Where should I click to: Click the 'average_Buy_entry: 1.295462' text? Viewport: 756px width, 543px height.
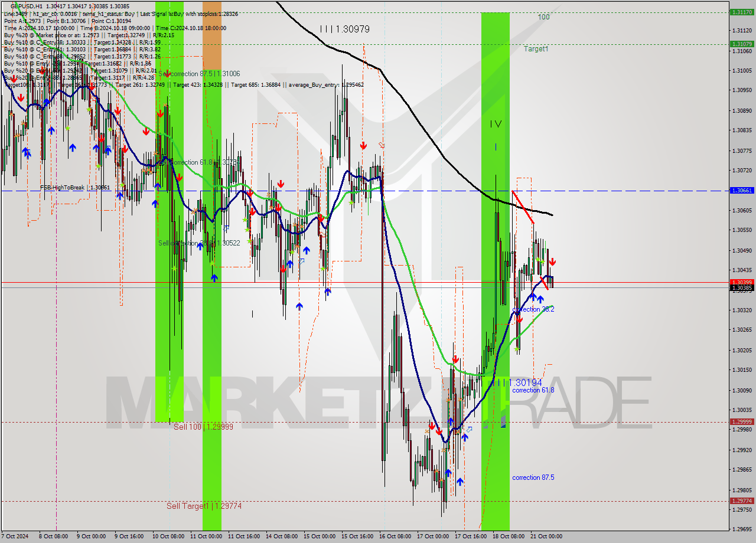point(326,84)
